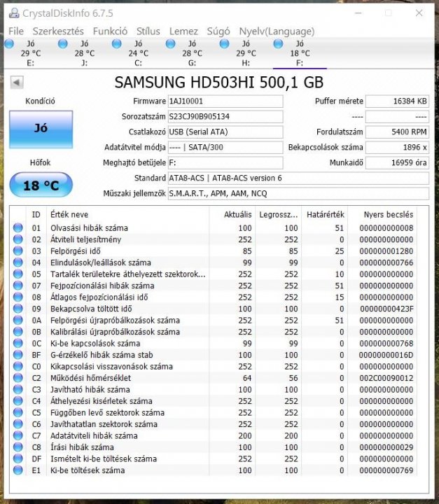The width and height of the screenshot is (439, 504).
Task: Open the Lemez menu
Action: click(183, 31)
